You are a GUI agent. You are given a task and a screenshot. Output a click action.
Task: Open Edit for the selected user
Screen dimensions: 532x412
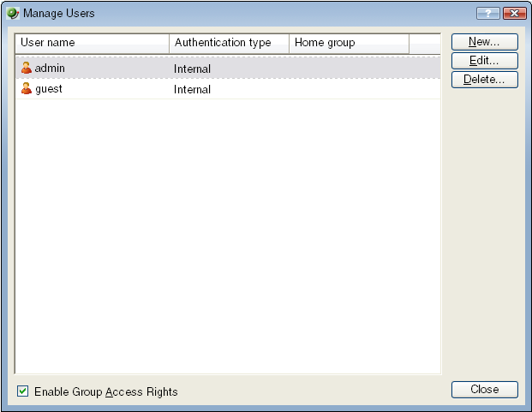(485, 61)
